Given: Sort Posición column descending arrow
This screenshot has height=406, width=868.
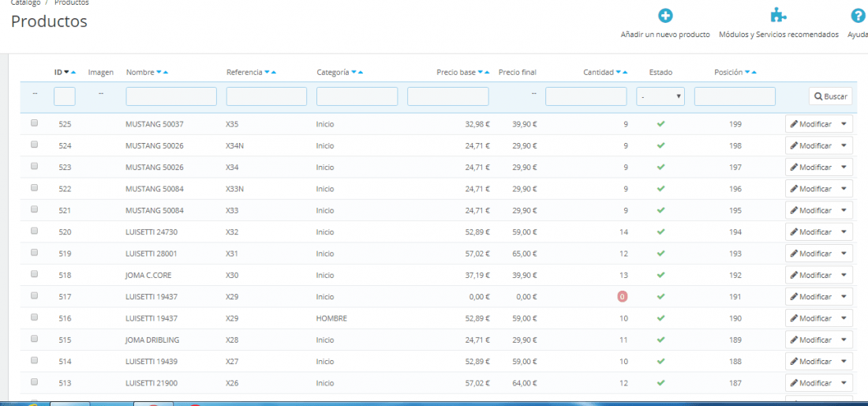Looking at the screenshot, I should coord(747,72).
